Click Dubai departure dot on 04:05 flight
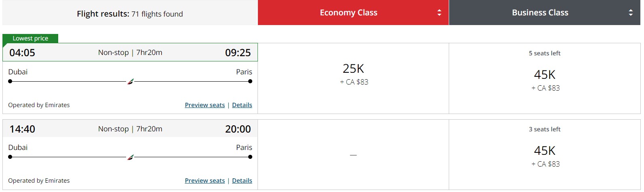Image resolution: width=644 pixels, height=192 pixels. click(x=10, y=81)
